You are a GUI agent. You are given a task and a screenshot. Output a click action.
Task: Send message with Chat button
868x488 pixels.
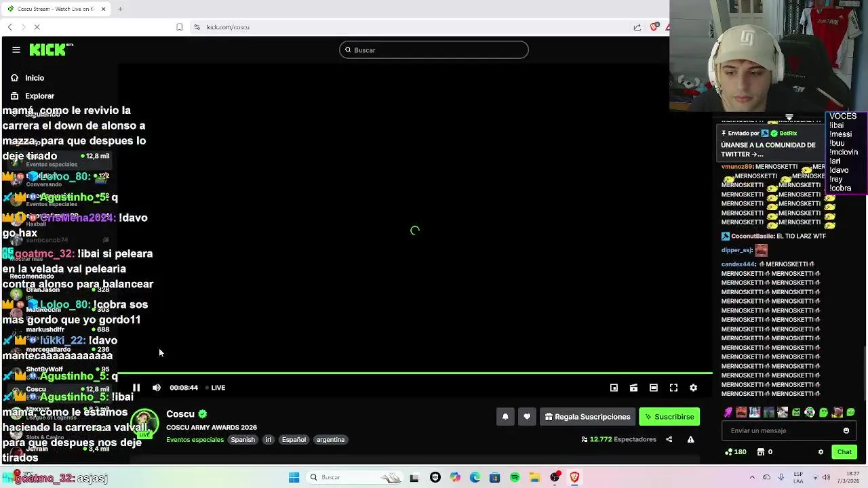(844, 452)
